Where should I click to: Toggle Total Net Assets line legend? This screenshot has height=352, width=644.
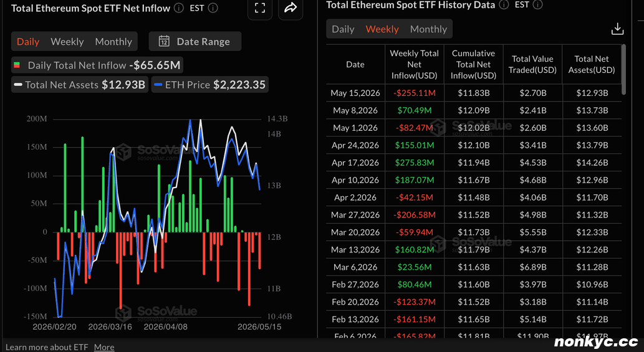click(x=80, y=85)
